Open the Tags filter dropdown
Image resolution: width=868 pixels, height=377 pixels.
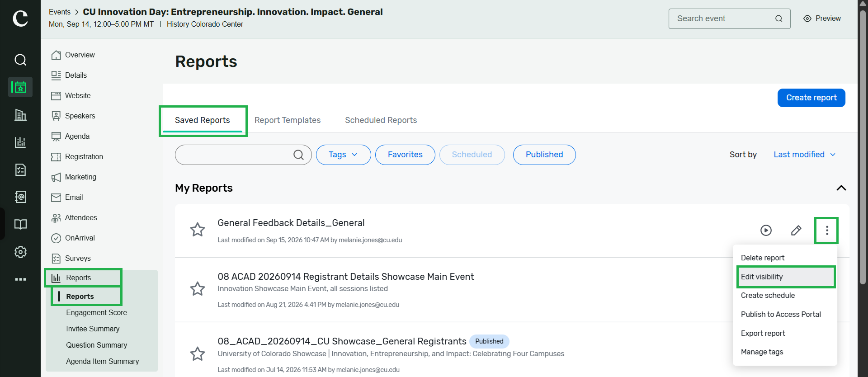(x=344, y=155)
